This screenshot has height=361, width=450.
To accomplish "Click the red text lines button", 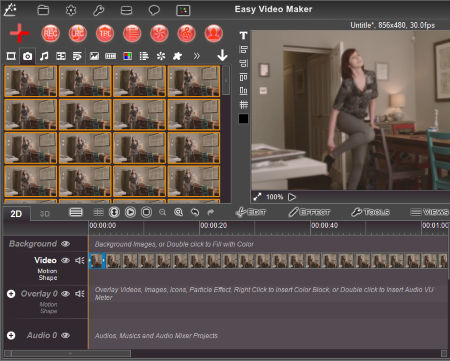I will coord(132,33).
